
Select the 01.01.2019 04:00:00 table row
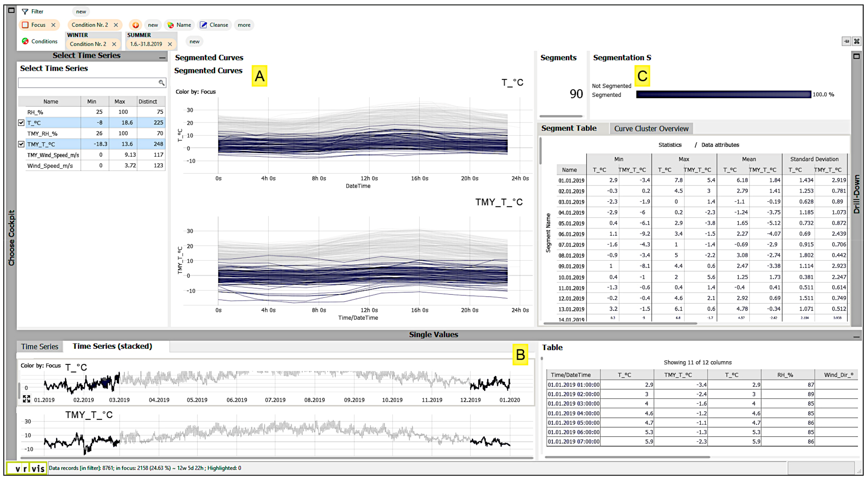702,413
